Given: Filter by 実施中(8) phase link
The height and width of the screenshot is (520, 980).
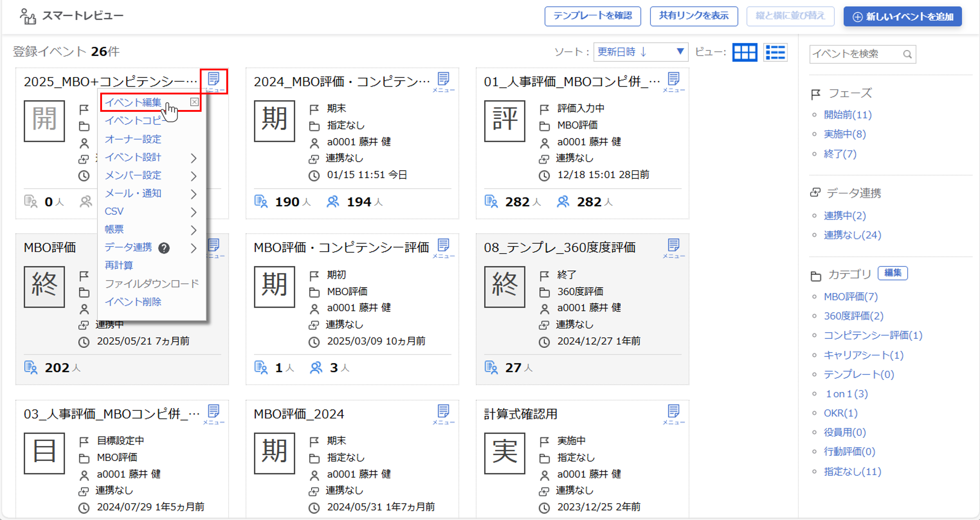Looking at the screenshot, I should point(845,134).
